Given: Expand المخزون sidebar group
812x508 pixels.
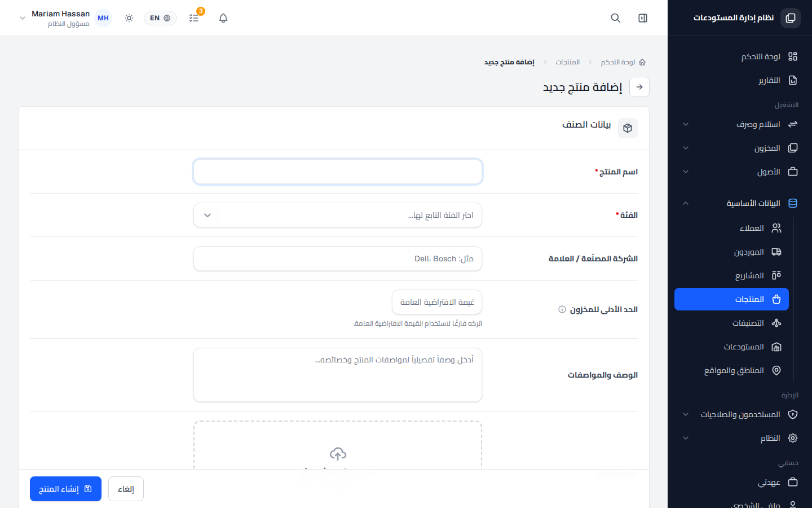Looking at the screenshot, I should (x=740, y=148).
